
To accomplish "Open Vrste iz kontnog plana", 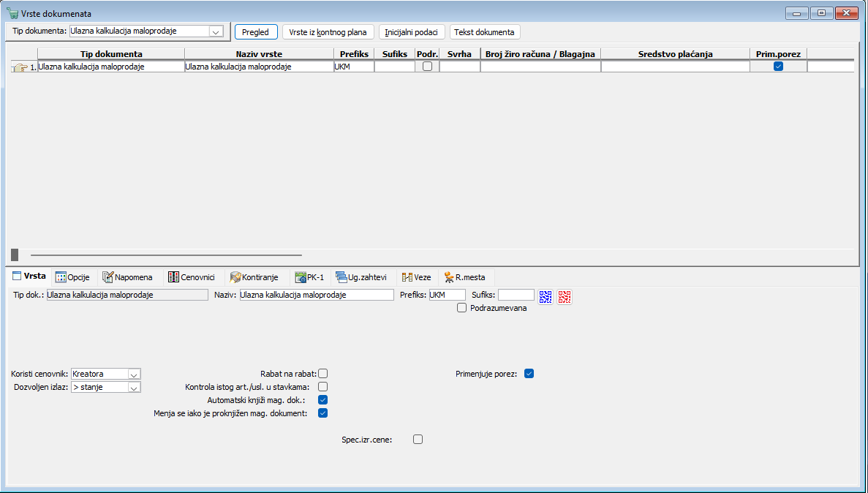I will 328,32.
